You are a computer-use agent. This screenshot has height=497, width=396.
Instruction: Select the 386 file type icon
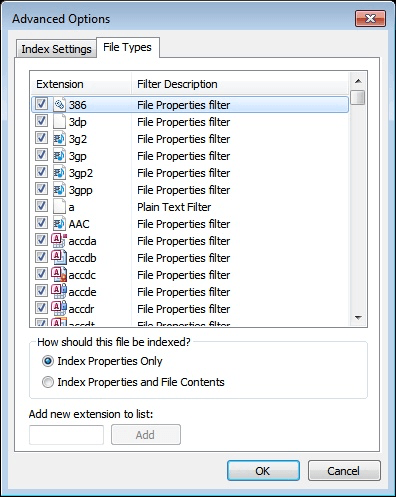(x=59, y=105)
